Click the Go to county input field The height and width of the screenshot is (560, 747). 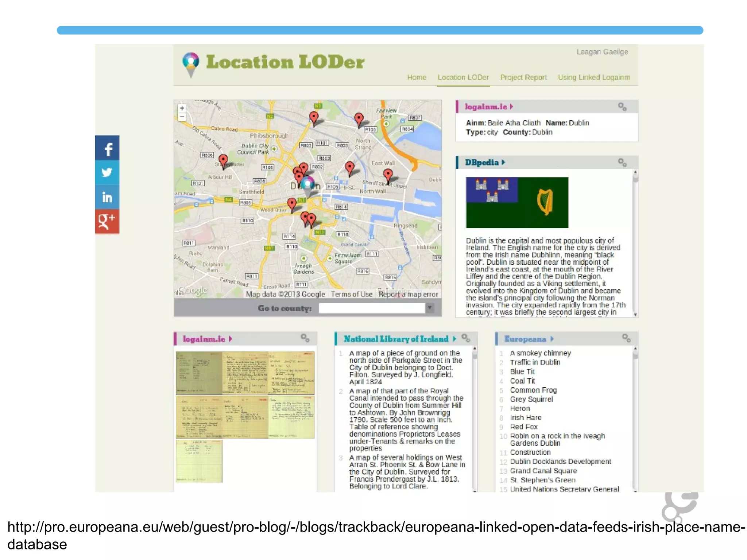[x=371, y=308]
